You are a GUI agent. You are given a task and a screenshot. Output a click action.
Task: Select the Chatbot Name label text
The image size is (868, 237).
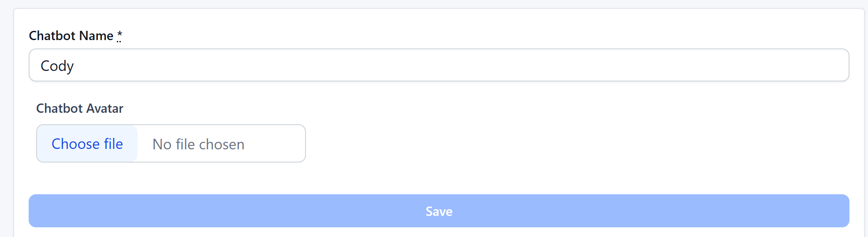point(71,36)
